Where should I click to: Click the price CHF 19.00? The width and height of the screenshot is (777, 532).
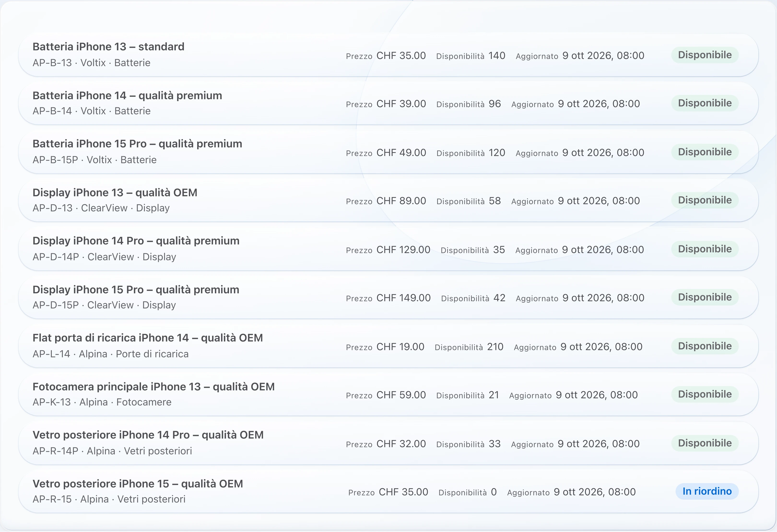[400, 347]
